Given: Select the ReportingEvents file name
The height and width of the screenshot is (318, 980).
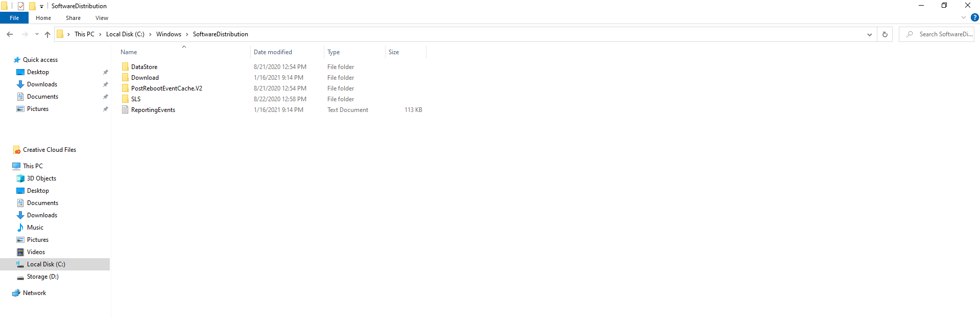Looking at the screenshot, I should (x=153, y=110).
